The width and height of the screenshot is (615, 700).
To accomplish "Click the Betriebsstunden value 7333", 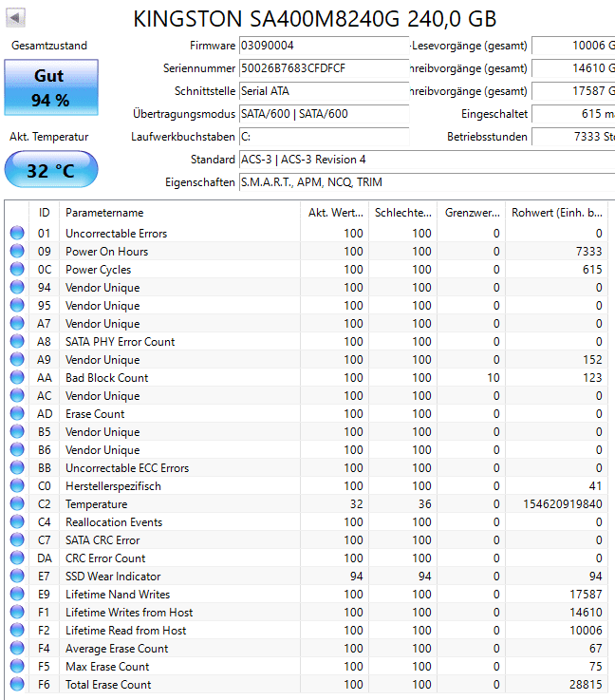I will pos(573,137).
